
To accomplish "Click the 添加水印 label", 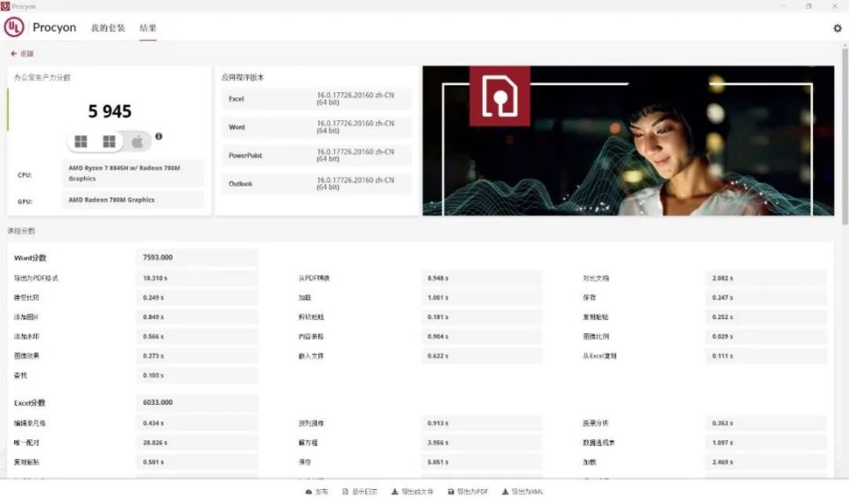I will click(x=27, y=337).
